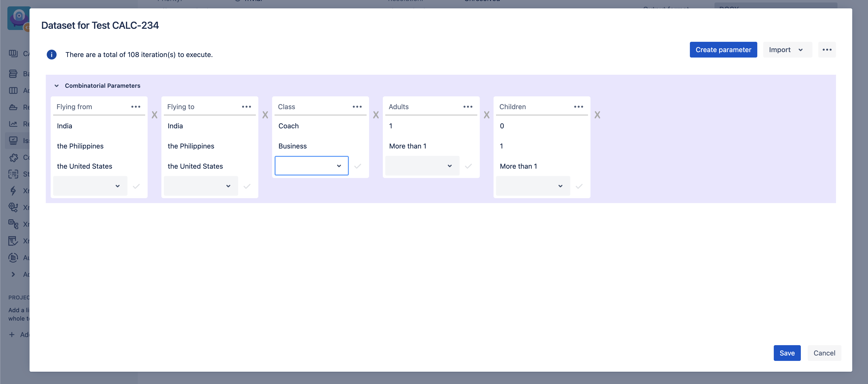Select value 1 in Adults column
Screen dimensions: 868x384
[x=391, y=126]
